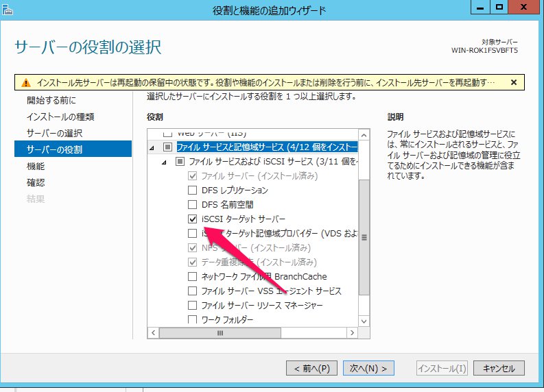This screenshot has width=544, height=392.
Task: Click the horizontal scrollbar thumb
Action: coord(220,332)
